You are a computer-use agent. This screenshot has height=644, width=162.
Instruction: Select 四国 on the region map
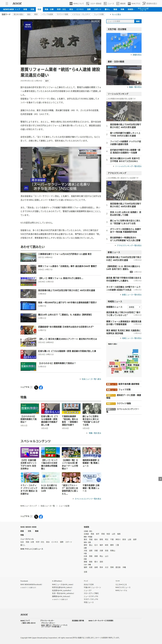(x=117, y=372)
